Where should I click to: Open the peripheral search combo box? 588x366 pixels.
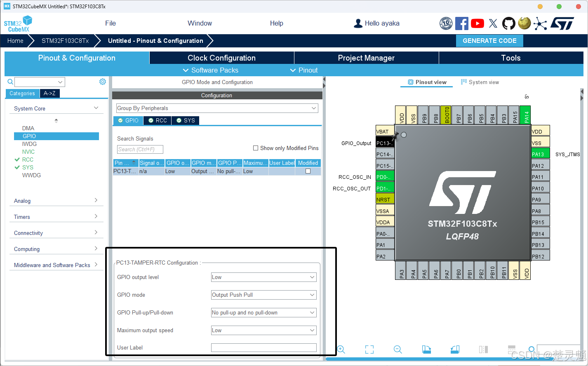tap(40, 82)
